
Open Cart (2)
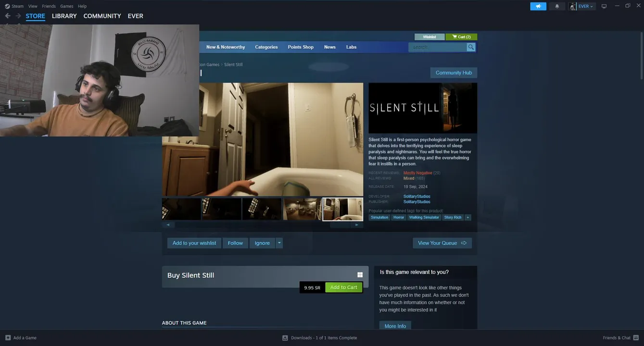pos(461,37)
